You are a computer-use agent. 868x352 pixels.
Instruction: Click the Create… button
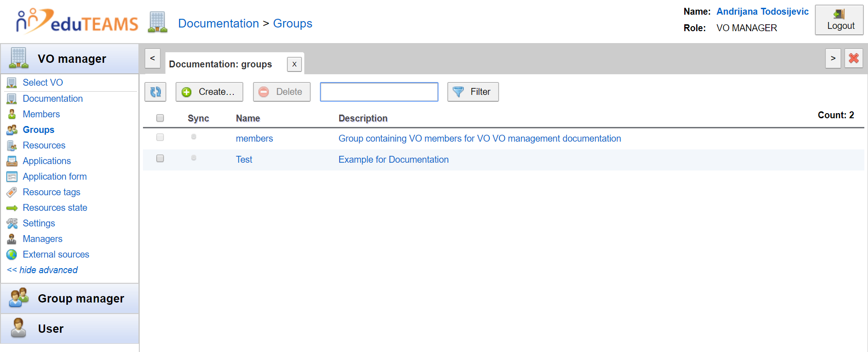[209, 92]
